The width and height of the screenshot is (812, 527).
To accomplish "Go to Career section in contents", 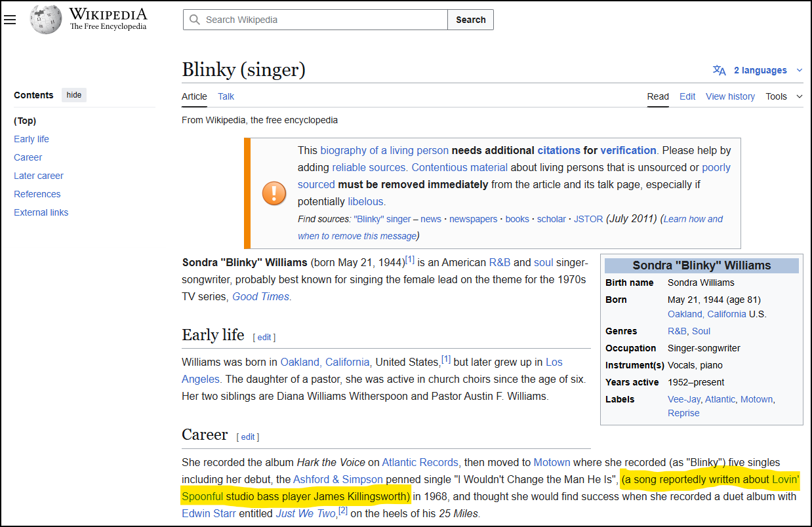I will coord(28,157).
